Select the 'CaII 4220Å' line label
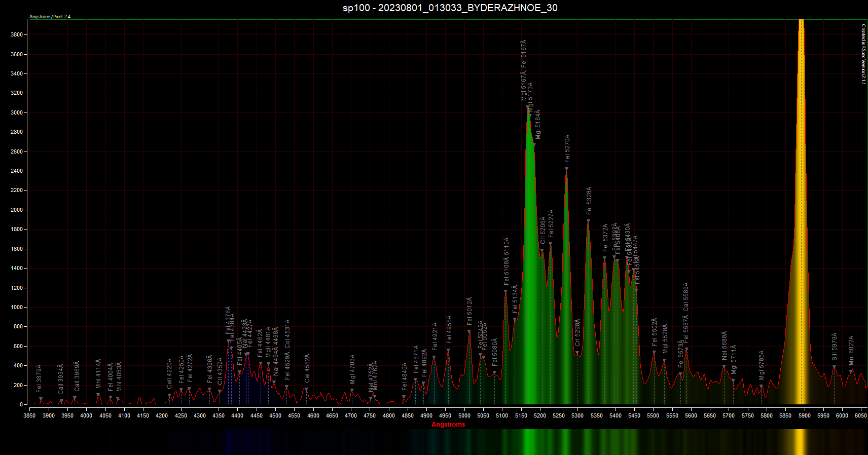This screenshot has width=868, height=455. 169,373
